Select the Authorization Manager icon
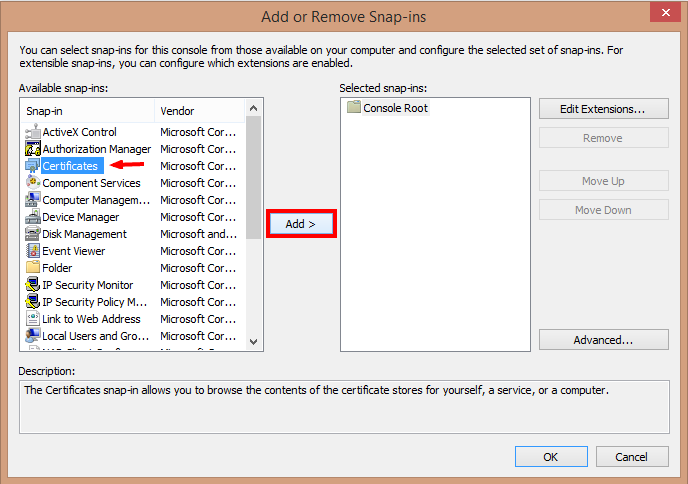Viewport: 688px width, 484px height. click(33, 149)
